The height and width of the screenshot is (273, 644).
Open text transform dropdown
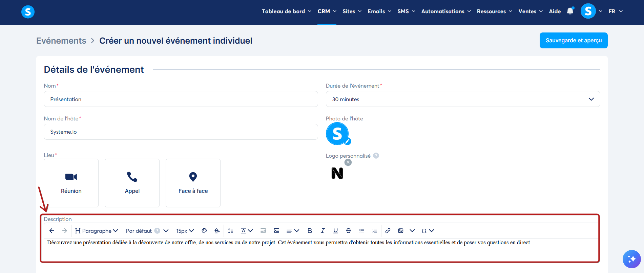click(x=247, y=231)
